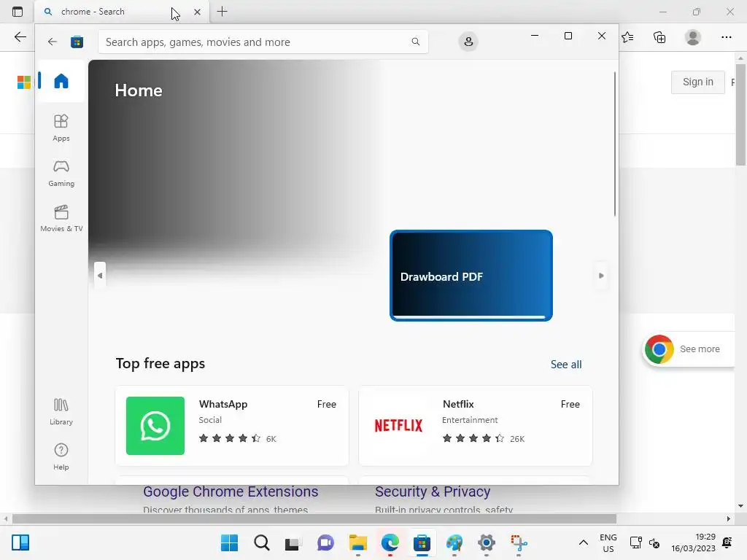Show hidden tray icons chevron
This screenshot has width=747, height=560.
coord(583,542)
